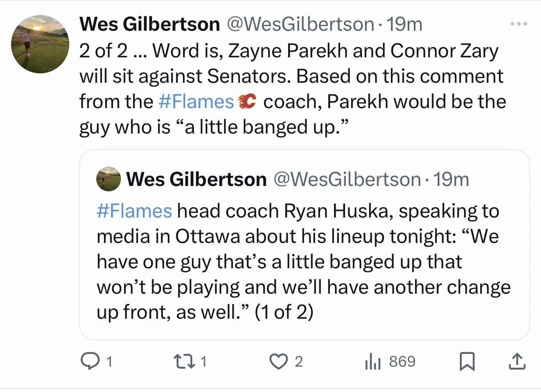Tap the share upload icon
The width and height of the screenshot is (541, 392).
point(517,361)
